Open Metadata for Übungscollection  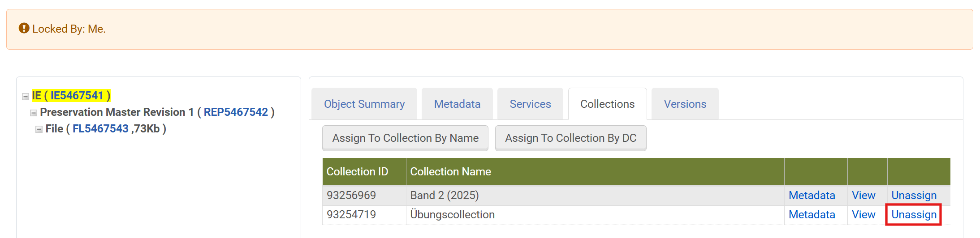point(812,215)
